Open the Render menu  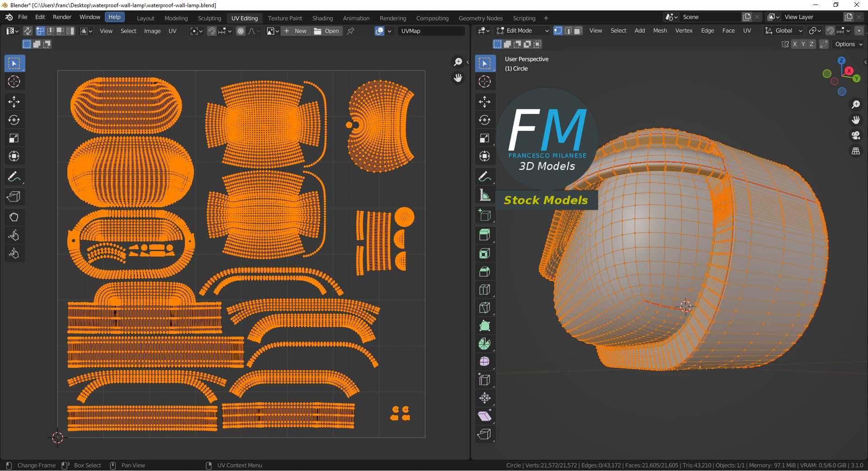tap(62, 17)
